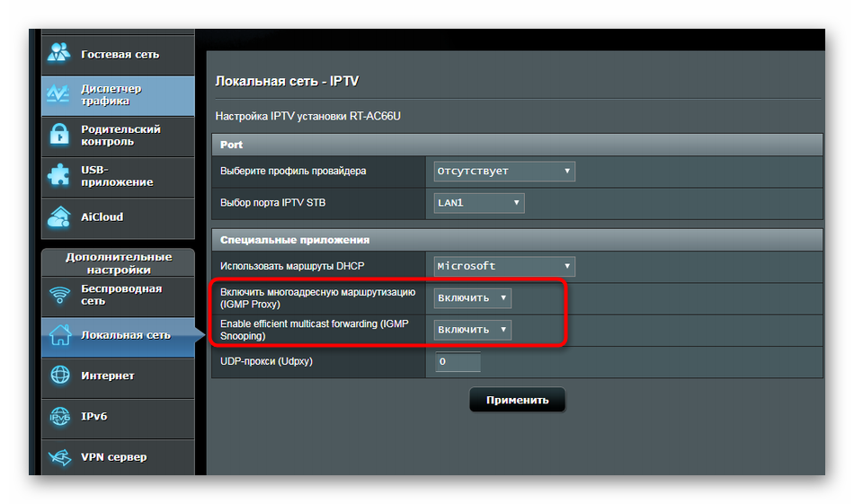Viewport: 854px width, 504px height.
Task: Select the Гостевая сеть menu item
Action: click(120, 54)
